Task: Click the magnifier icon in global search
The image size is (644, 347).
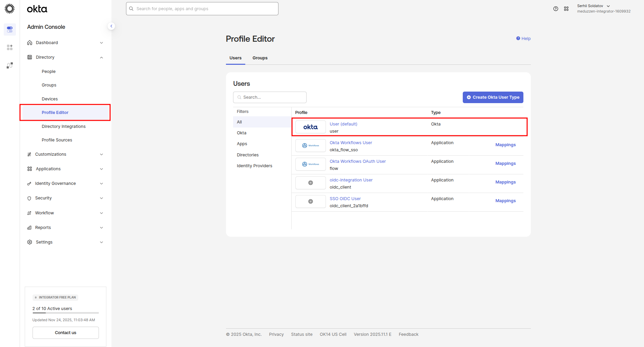Action: [x=131, y=9]
